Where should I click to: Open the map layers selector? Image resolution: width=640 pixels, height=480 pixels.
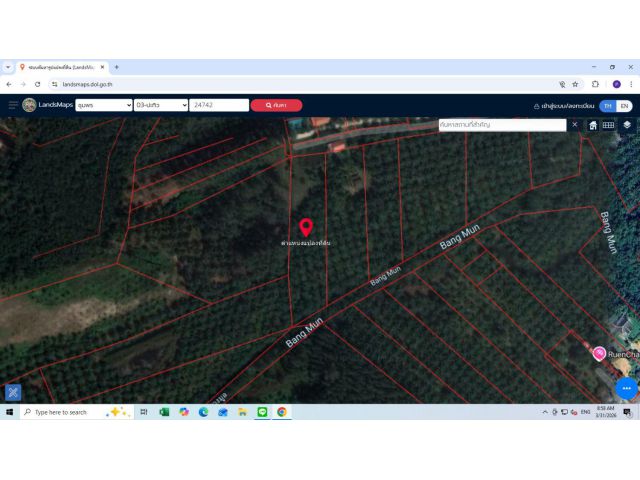(627, 125)
